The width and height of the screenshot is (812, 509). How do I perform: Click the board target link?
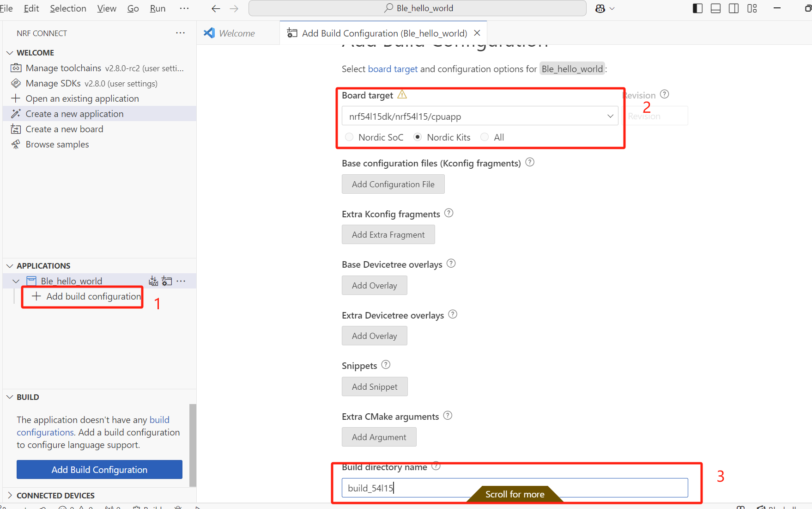tap(392, 68)
